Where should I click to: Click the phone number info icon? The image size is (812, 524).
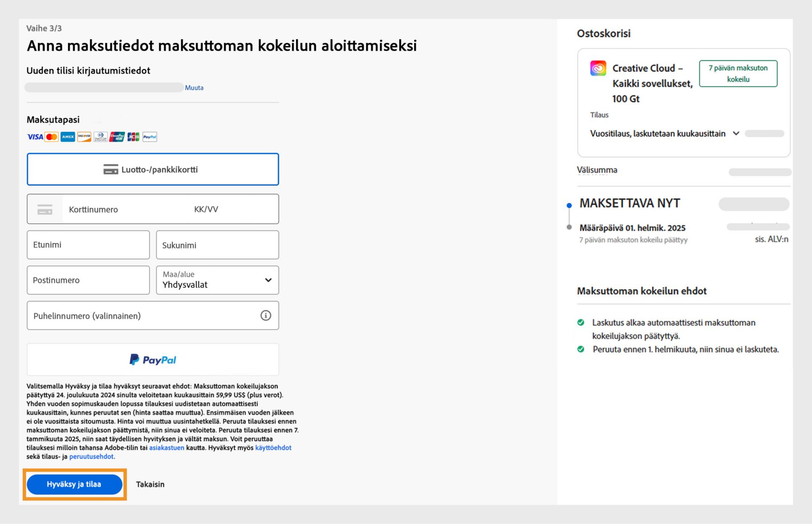[266, 316]
